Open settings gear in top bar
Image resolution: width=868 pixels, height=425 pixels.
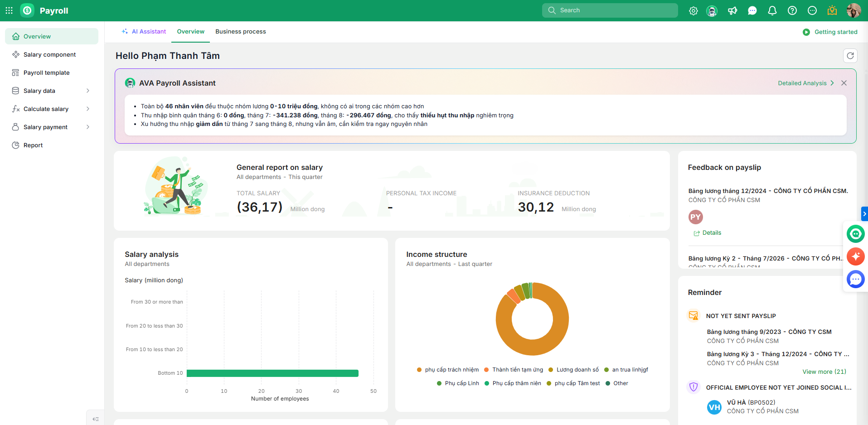[693, 11]
